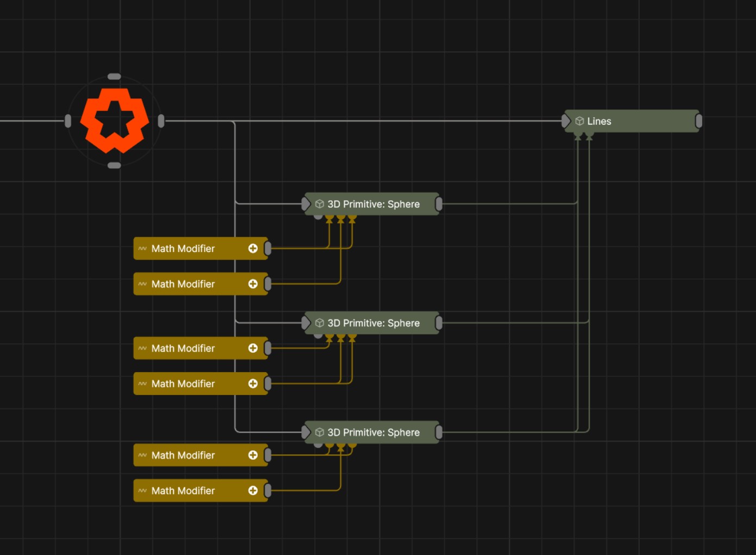Screen dimensions: 756x555
Task: Click wave icon on topmost Math Modifier
Action: coord(142,249)
